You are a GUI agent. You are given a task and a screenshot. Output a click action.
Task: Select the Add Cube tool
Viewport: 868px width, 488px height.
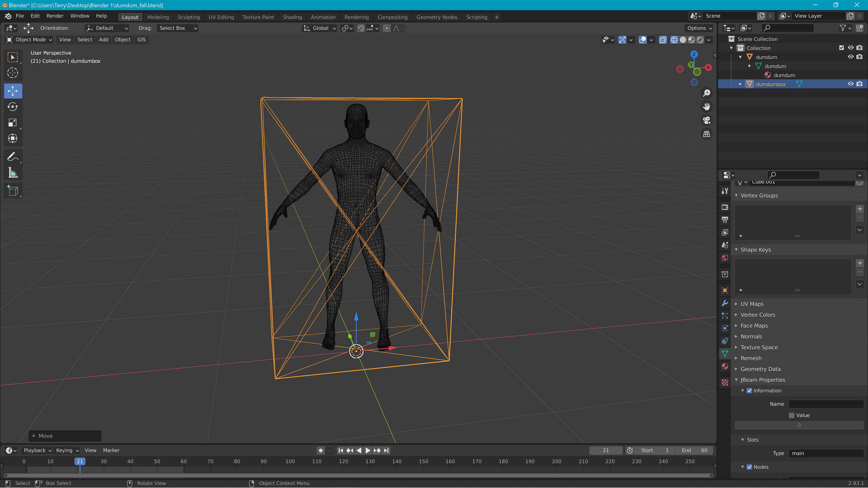click(x=13, y=191)
